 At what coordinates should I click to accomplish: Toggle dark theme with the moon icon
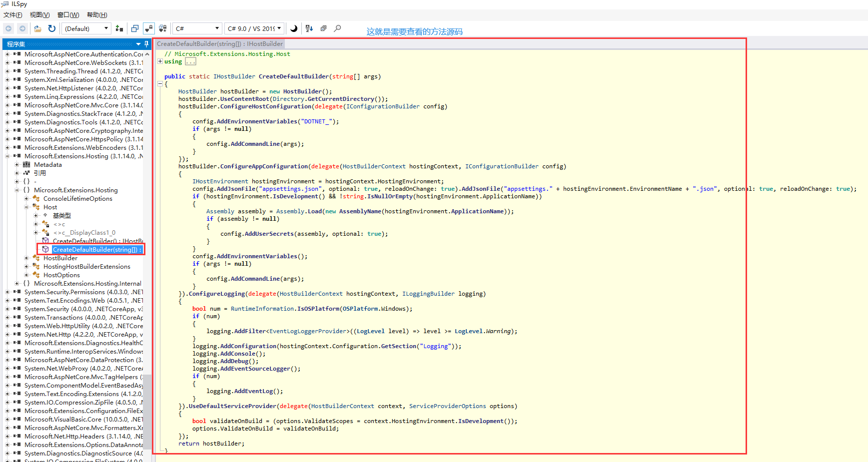294,28
